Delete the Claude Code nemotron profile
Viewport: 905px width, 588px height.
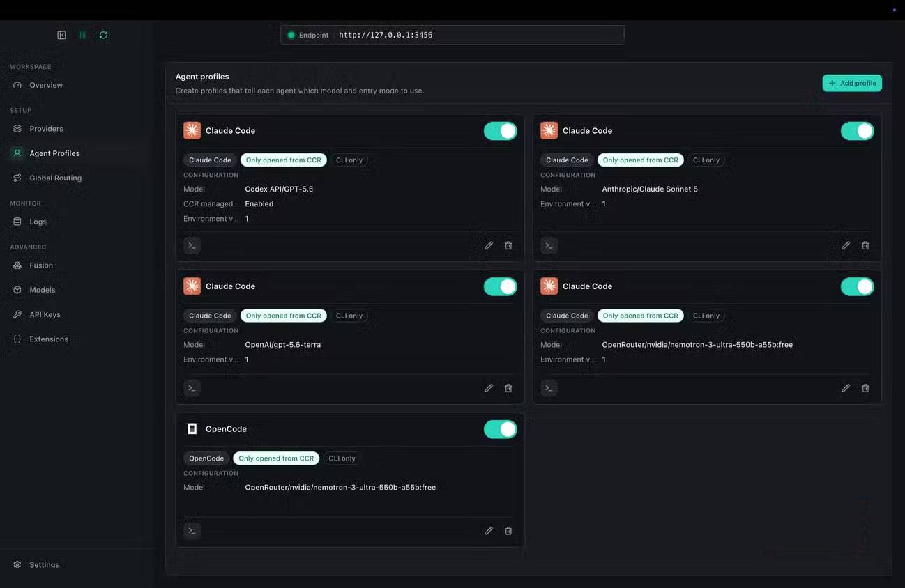865,388
